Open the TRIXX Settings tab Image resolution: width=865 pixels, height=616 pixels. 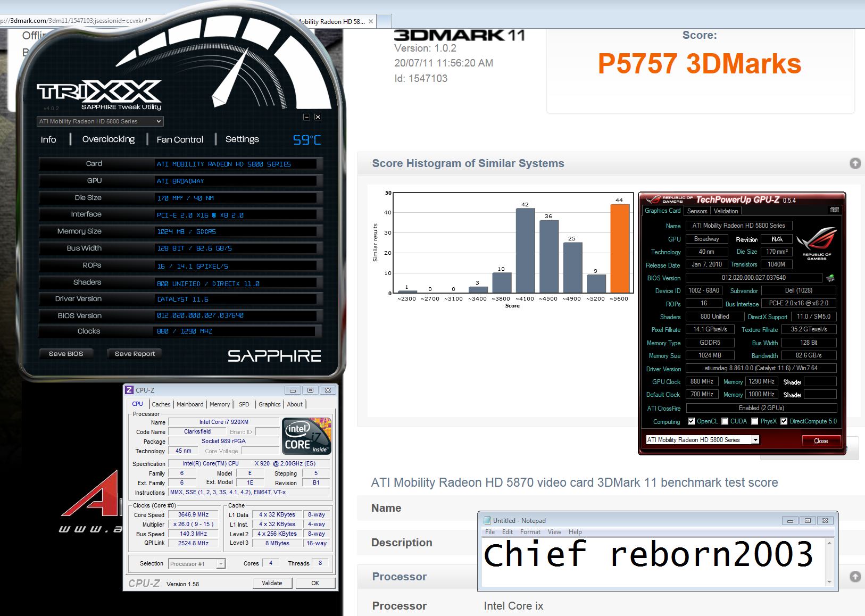pyautogui.click(x=242, y=139)
